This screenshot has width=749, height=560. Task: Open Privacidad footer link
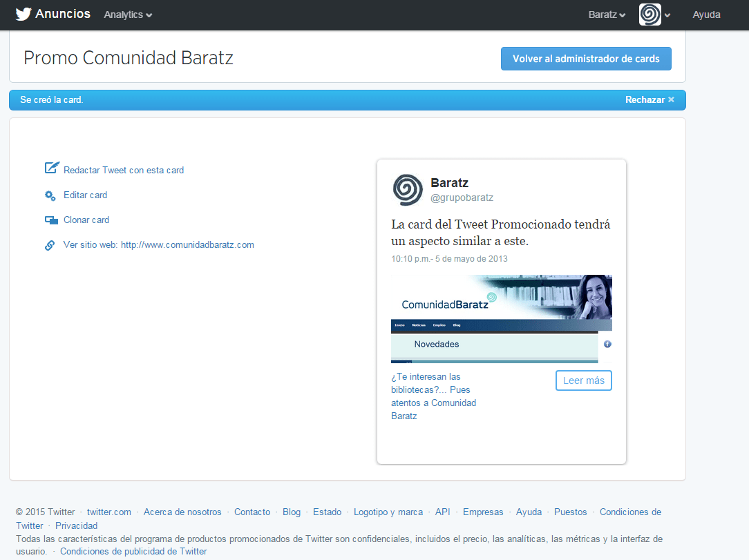click(77, 525)
